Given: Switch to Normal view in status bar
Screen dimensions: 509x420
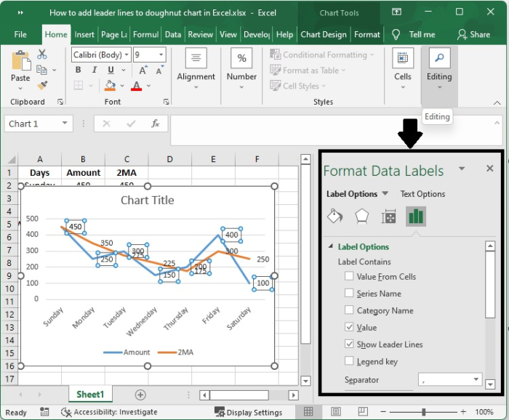Looking at the screenshot, I should pyautogui.click(x=308, y=412).
